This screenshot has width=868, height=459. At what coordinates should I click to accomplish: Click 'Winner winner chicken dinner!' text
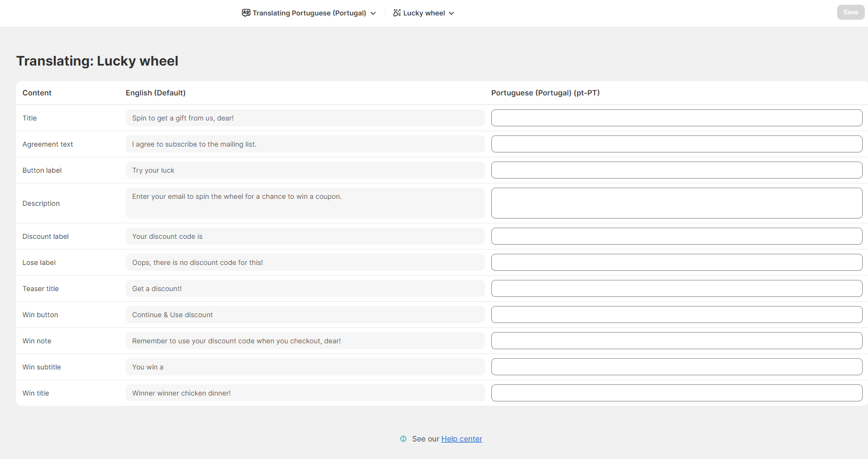coord(182,393)
